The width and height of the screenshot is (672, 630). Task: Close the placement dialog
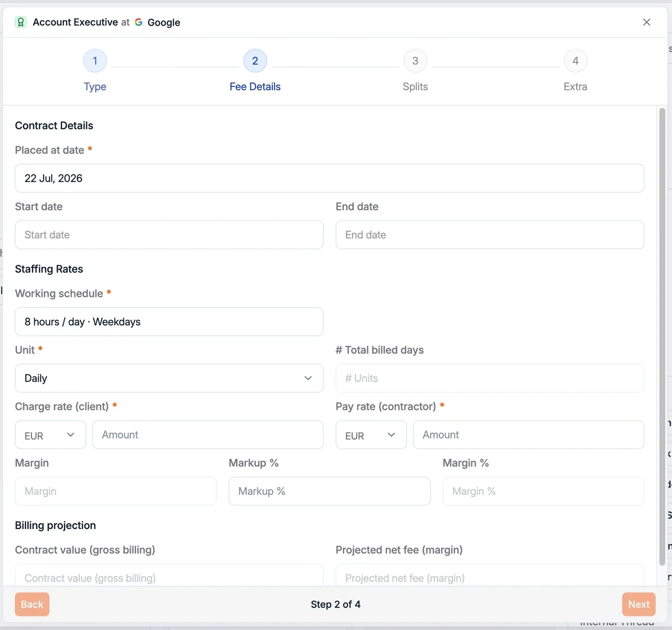tap(646, 22)
